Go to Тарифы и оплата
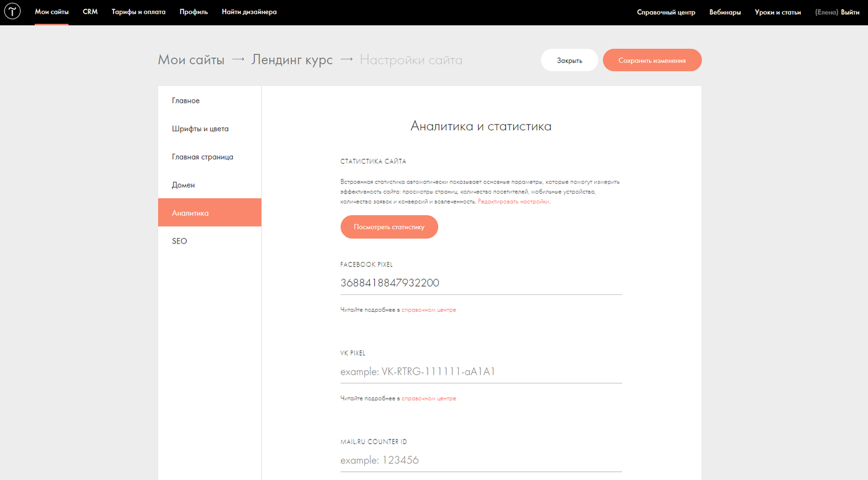The image size is (868, 480). point(138,12)
